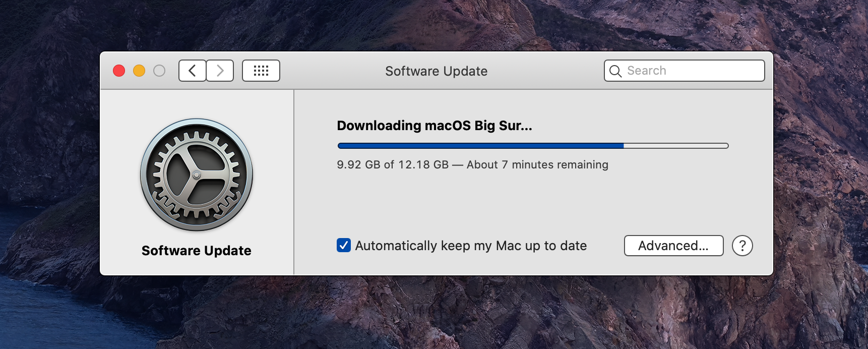Click the Software Update label under the gear
868x349 pixels.
(197, 251)
